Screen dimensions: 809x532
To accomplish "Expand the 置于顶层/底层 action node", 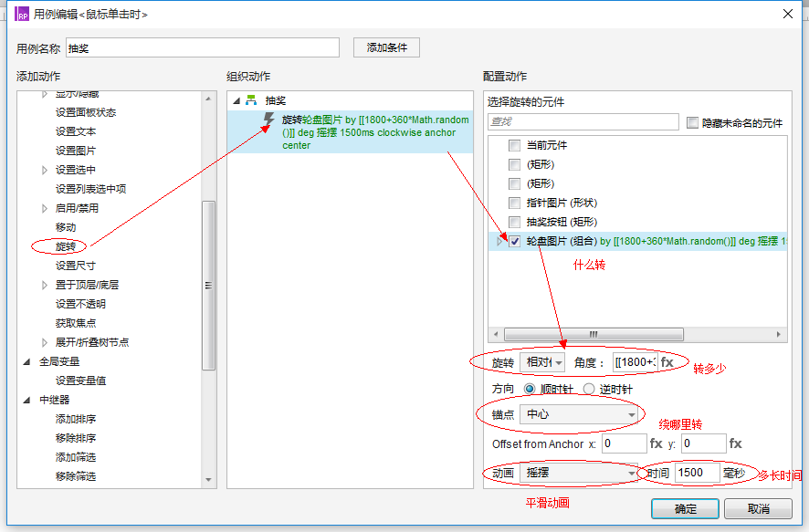I will coord(45,285).
